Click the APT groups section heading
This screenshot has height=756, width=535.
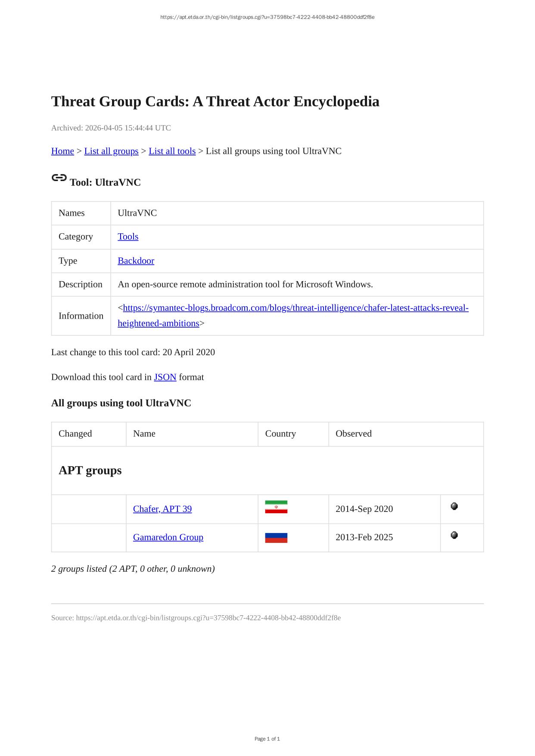coord(90,470)
